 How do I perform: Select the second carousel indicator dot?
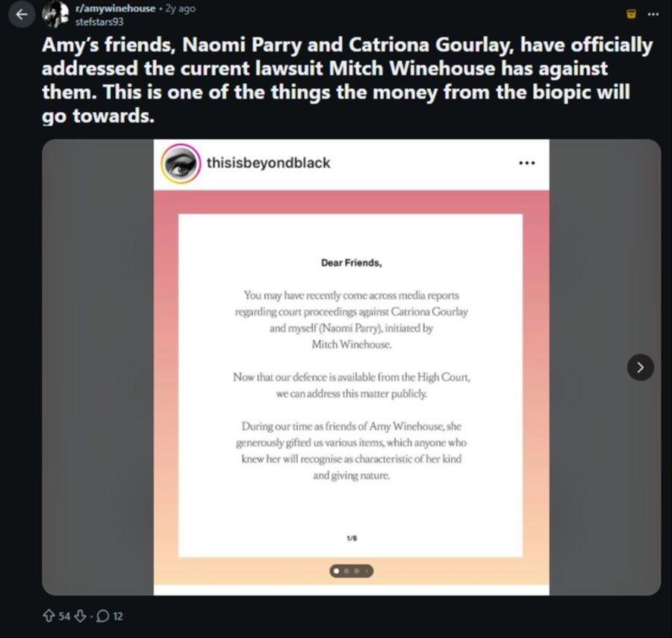tap(346, 572)
